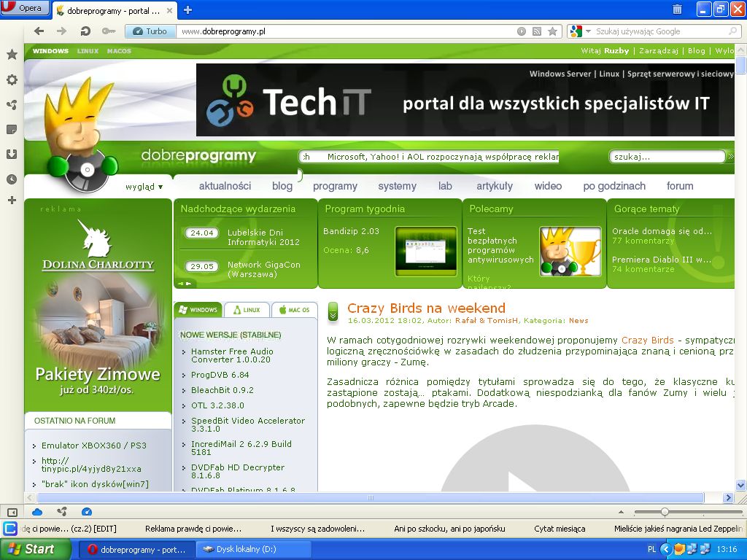Switch to the Linux software tab
This screenshot has width=747, height=560.
(x=247, y=310)
